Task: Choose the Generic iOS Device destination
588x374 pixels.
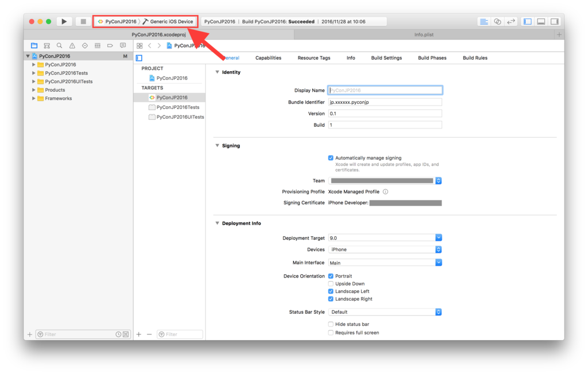Action: coord(168,21)
